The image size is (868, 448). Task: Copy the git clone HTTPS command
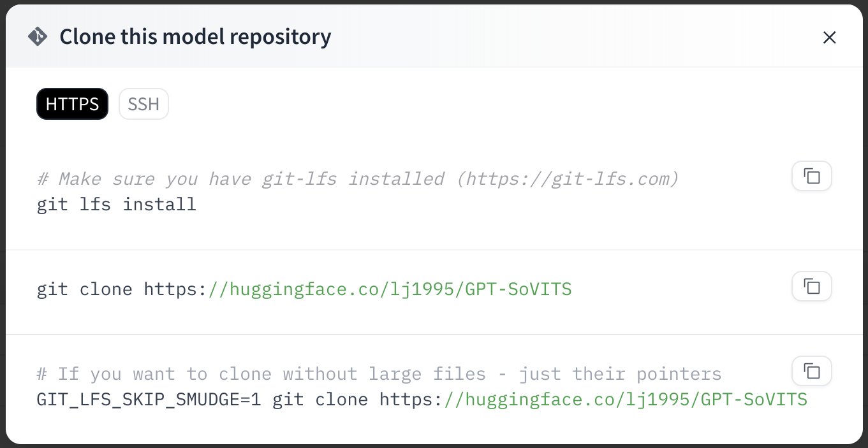811,286
